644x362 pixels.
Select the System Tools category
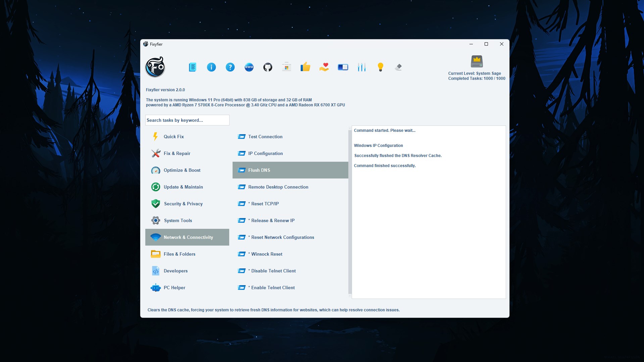[x=187, y=220]
